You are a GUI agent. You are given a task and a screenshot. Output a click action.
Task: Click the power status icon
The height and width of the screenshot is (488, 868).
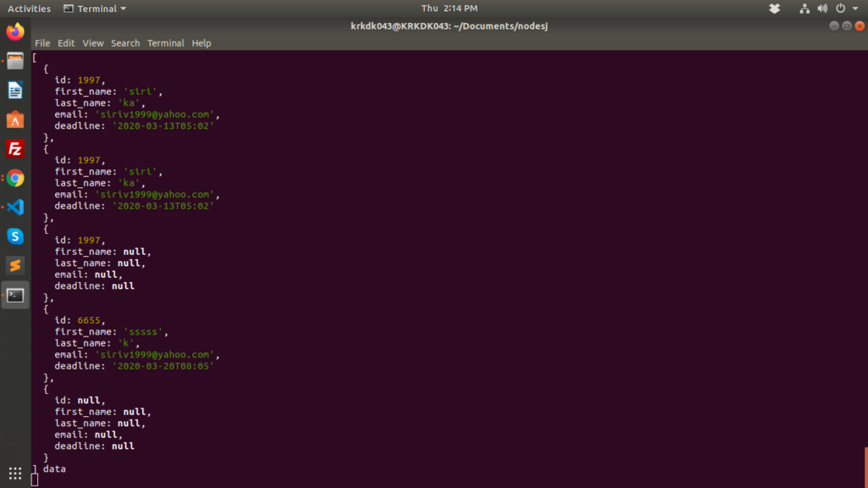840,8
